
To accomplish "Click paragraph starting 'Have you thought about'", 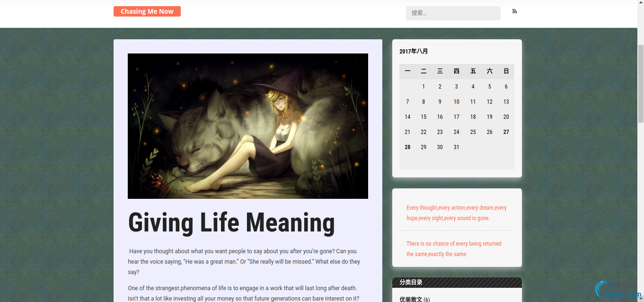I will pyautogui.click(x=244, y=262).
